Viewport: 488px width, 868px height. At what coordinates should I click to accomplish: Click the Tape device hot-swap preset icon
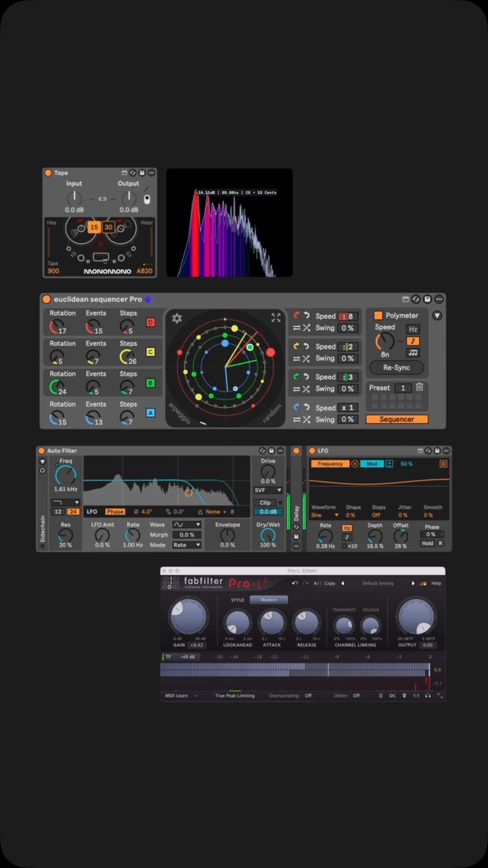(133, 173)
